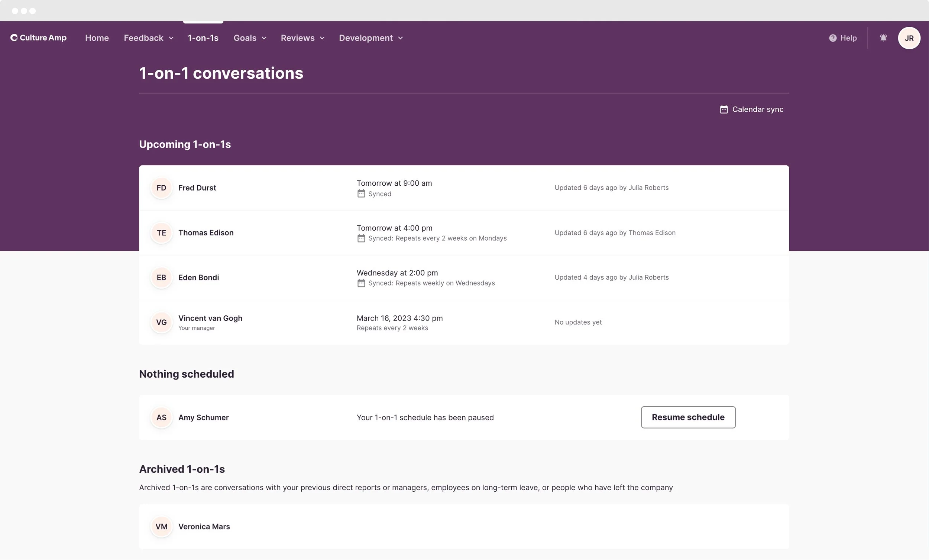This screenshot has height=560, width=929.
Task: Click the FD avatar for Fred Durst
Action: (x=161, y=188)
